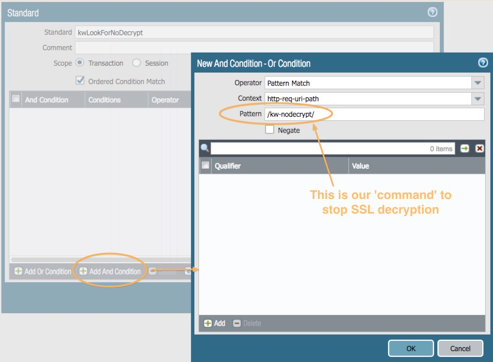Enable the Negate checkbox
This screenshot has width=493, height=362.
(269, 130)
